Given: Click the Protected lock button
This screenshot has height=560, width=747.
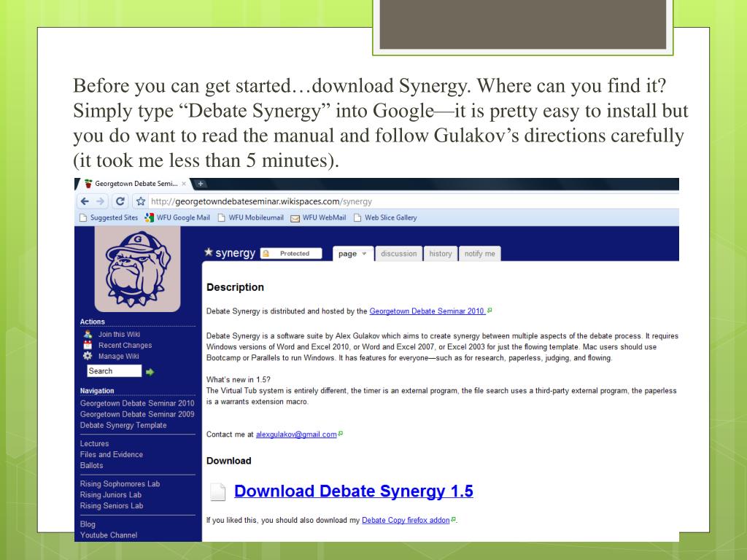Looking at the screenshot, I should 291,253.
